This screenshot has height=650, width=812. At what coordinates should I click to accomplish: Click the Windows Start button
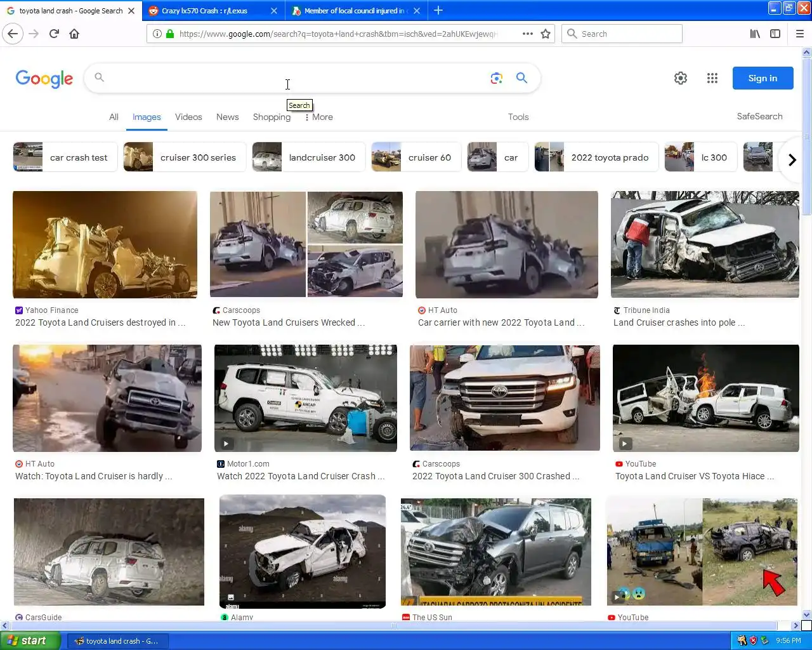pos(30,640)
